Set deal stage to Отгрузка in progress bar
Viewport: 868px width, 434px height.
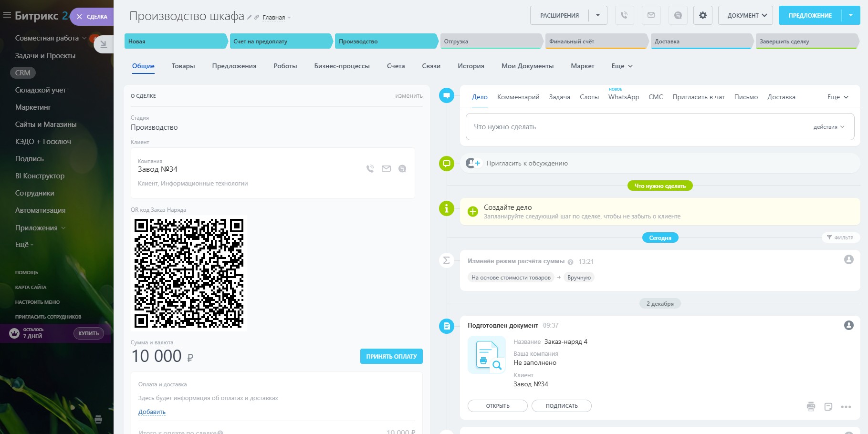[491, 41]
